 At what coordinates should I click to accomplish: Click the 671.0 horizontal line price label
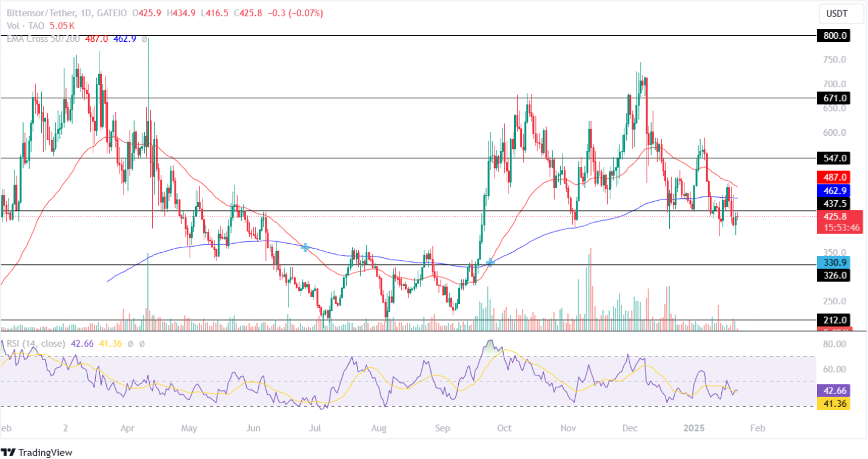coord(833,98)
